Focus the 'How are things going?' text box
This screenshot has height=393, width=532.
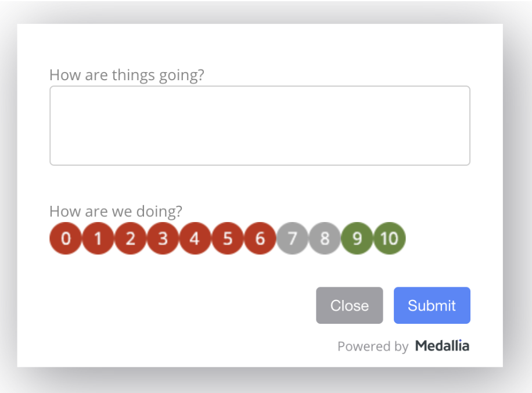click(260, 126)
